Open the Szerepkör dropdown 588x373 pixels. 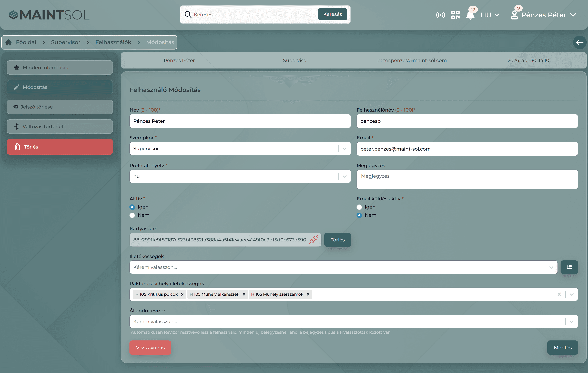pyautogui.click(x=240, y=149)
